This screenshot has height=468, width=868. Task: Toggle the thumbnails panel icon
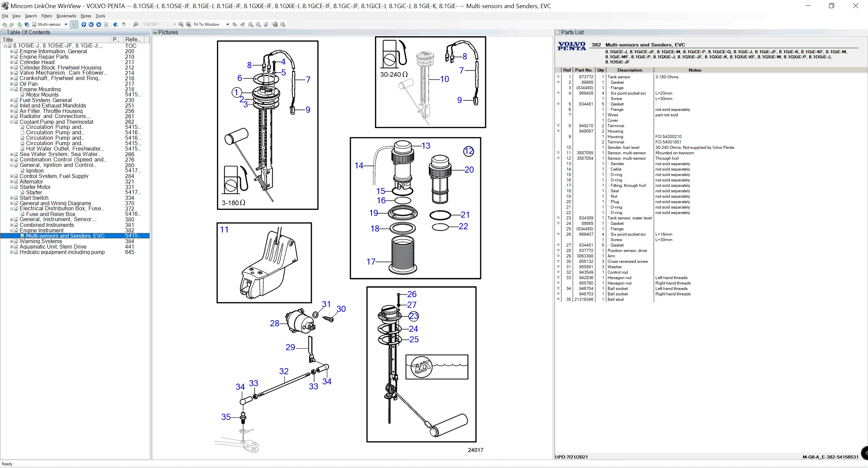(74, 24)
